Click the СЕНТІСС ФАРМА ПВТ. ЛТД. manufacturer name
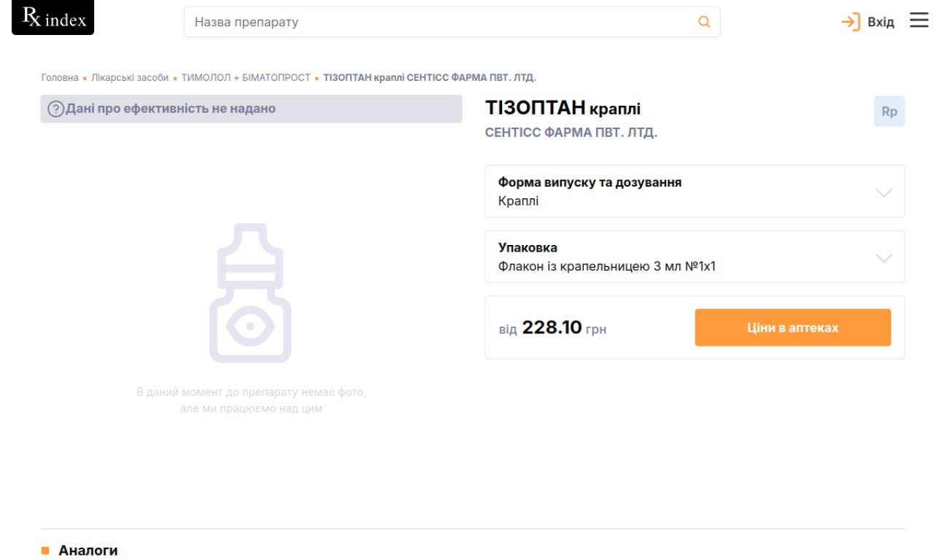The width and height of the screenshot is (934, 560). click(x=571, y=133)
